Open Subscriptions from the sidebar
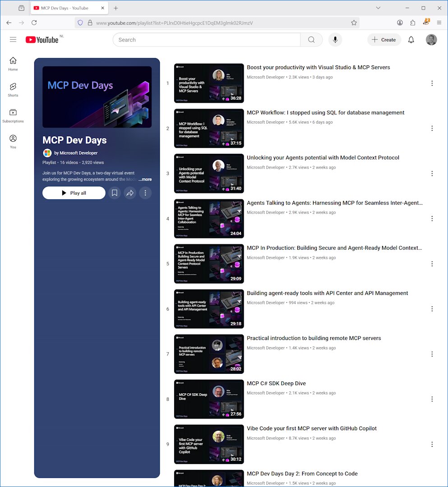 point(13,115)
